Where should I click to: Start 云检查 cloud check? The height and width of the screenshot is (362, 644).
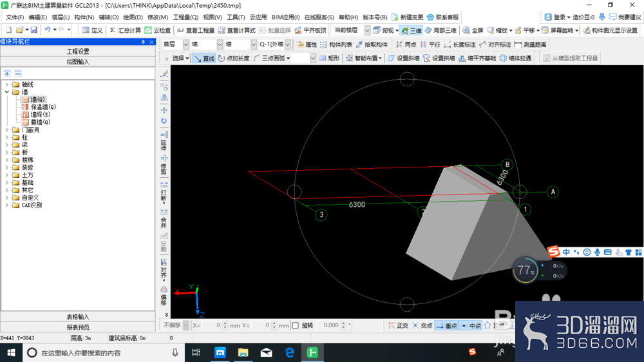click(x=157, y=30)
